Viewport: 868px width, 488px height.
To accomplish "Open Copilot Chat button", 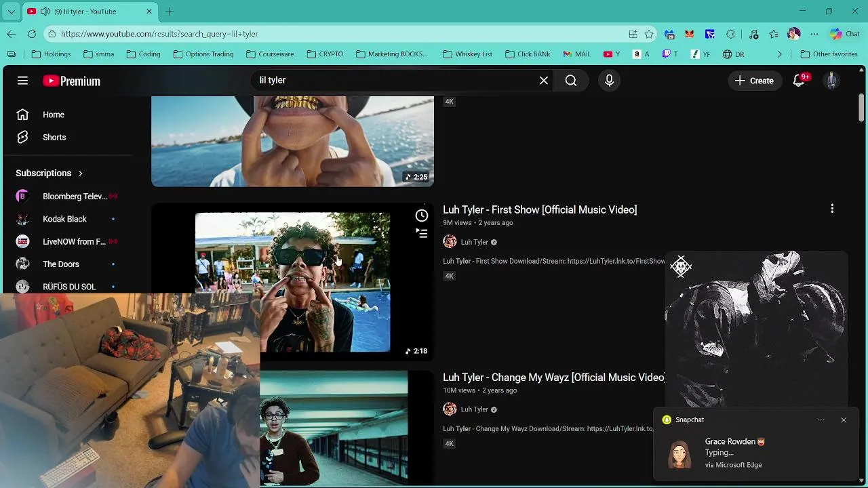I will 845,34.
